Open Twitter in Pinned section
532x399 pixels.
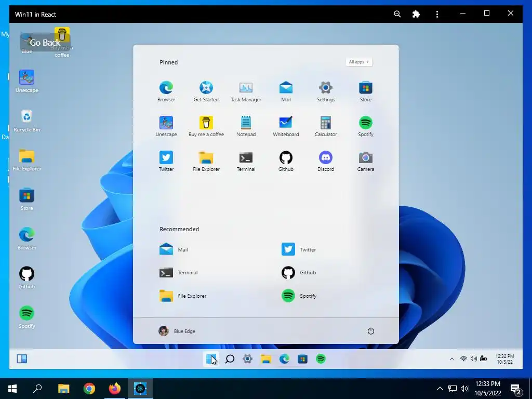click(x=166, y=161)
